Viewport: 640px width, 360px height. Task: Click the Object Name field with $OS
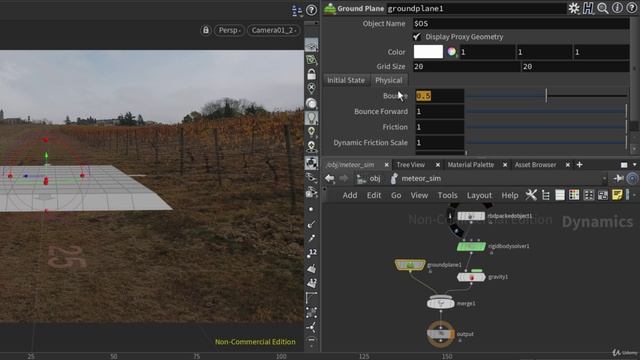tap(521, 23)
